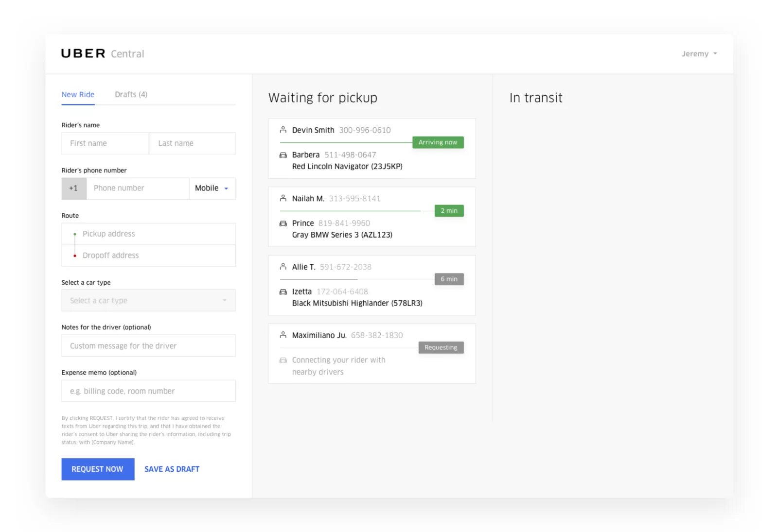Click the Custom message for the driver field
This screenshot has height=532, width=778.
point(148,346)
